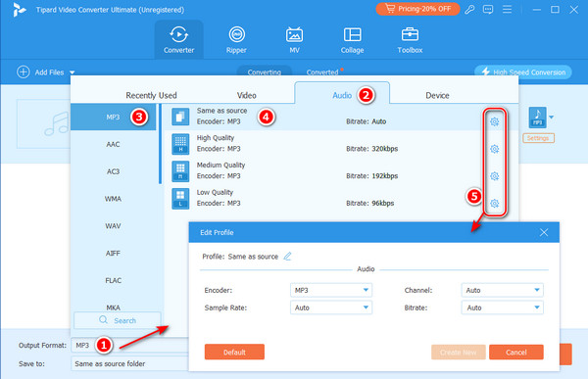The height and width of the screenshot is (379, 588).
Task: Open the Collage module
Action: pos(352,40)
